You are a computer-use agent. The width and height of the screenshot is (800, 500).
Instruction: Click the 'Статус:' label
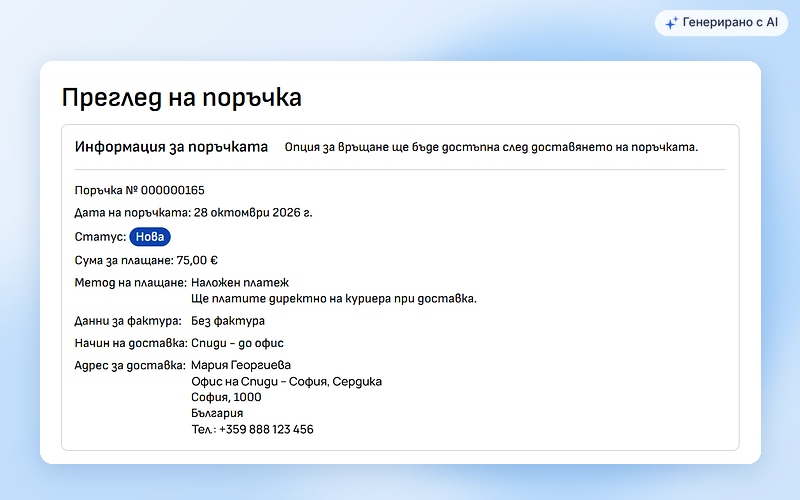(x=100, y=237)
